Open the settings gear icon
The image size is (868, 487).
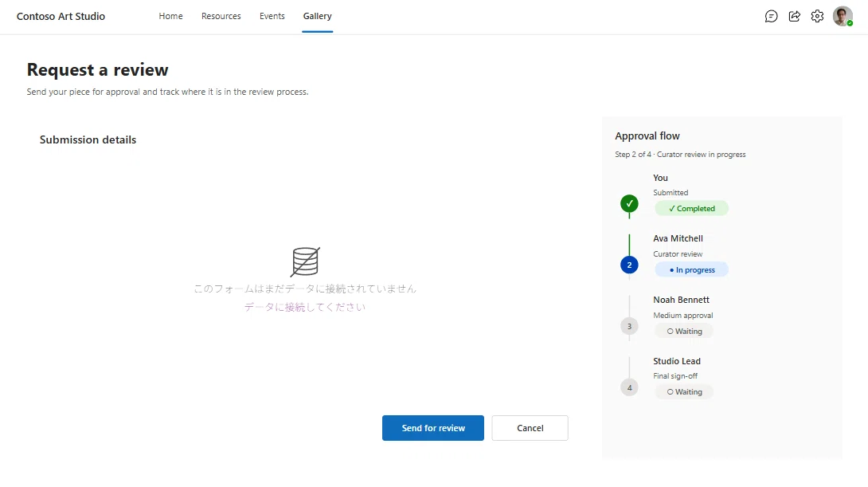(818, 16)
